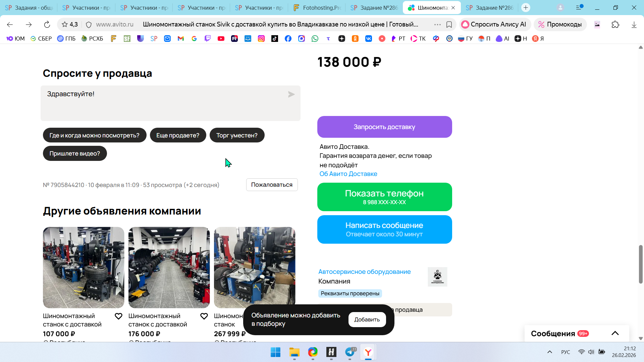Image resolution: width=644 pixels, height=362 pixels.
Task: Favorite the 176 000 ₽ listing heart
Action: [x=204, y=316]
